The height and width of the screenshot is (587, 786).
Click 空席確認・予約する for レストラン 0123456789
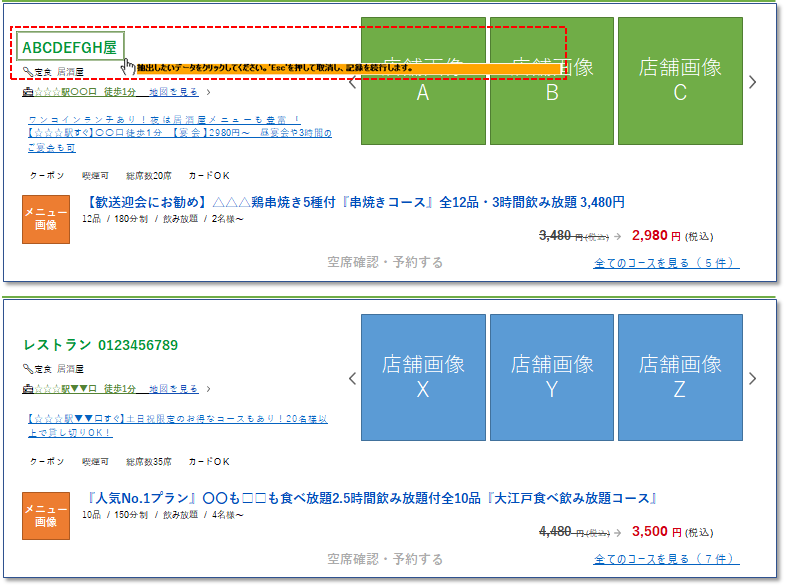385,559
